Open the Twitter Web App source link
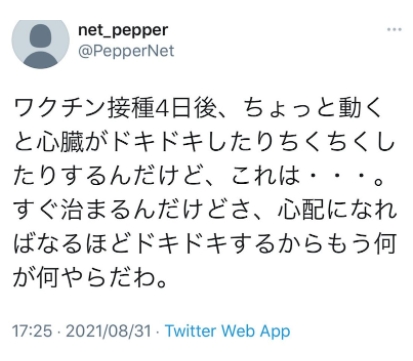413x361 pixels. pyautogui.click(x=228, y=331)
